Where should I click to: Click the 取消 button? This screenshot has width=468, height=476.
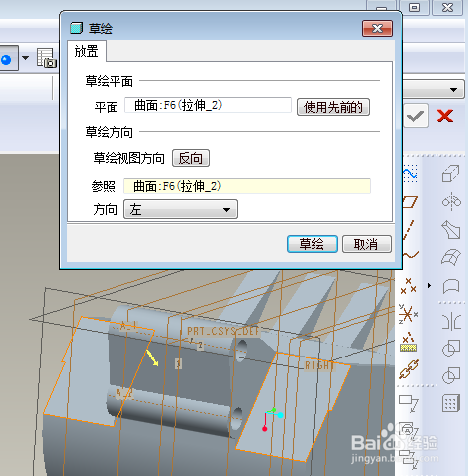click(366, 244)
